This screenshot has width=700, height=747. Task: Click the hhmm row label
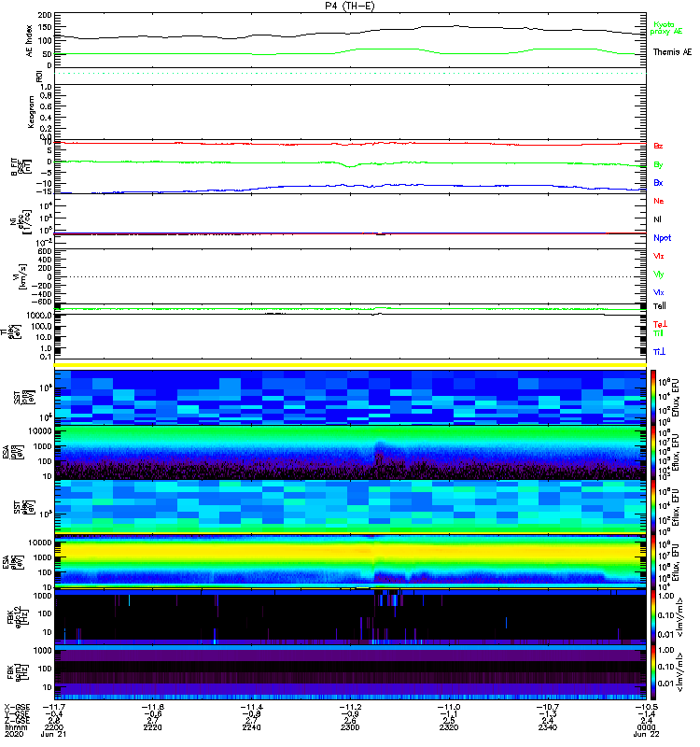coord(16,727)
